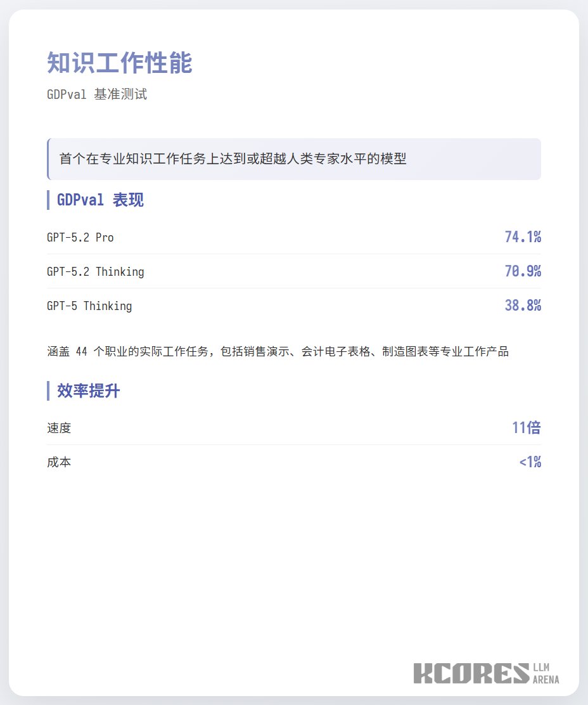Screen dimensions: 588x705
Task: Click the 11倍 speed value
Action: tap(527, 427)
